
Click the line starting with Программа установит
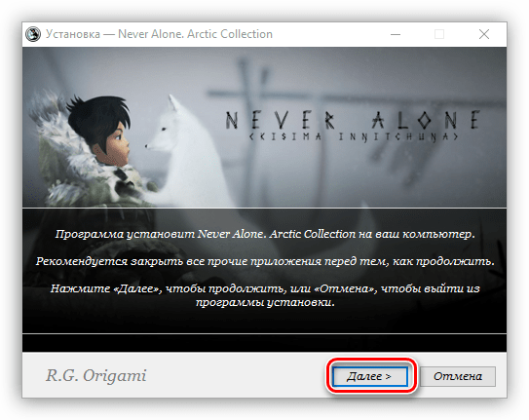265,234
